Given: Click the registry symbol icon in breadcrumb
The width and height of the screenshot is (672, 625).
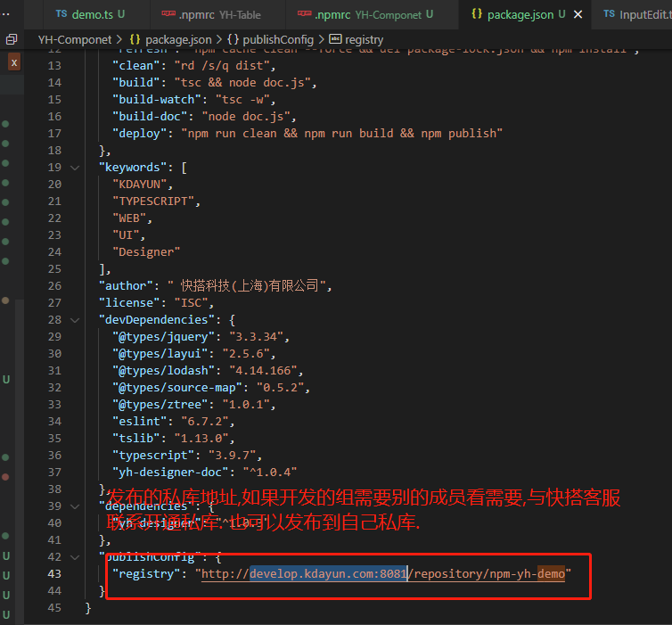Looking at the screenshot, I should click(x=335, y=39).
